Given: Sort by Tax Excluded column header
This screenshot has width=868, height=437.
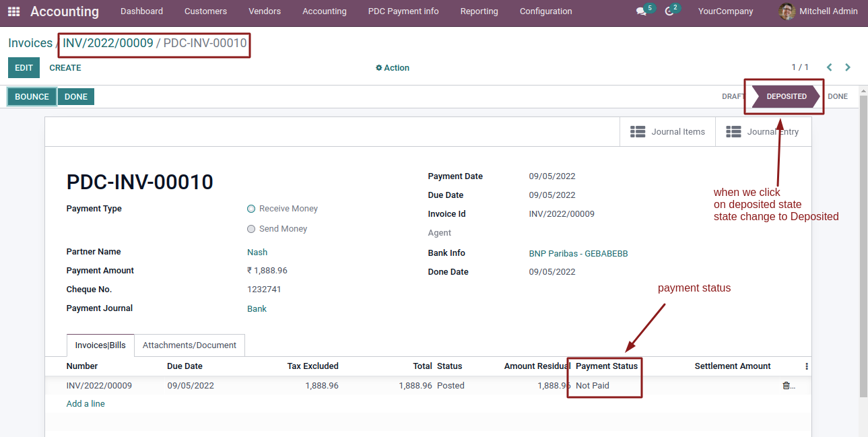Looking at the screenshot, I should (313, 366).
